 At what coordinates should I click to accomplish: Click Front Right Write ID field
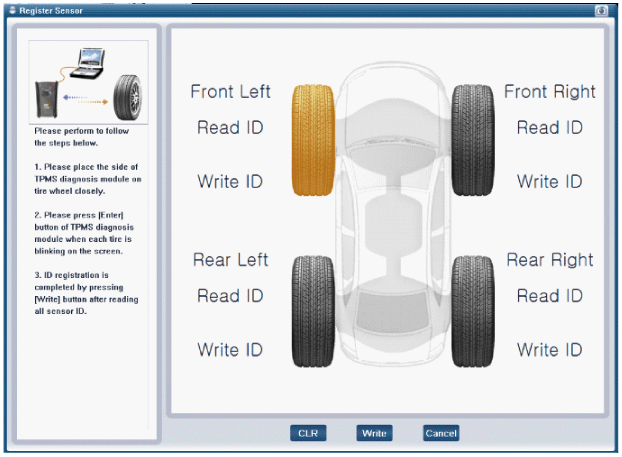(549, 181)
